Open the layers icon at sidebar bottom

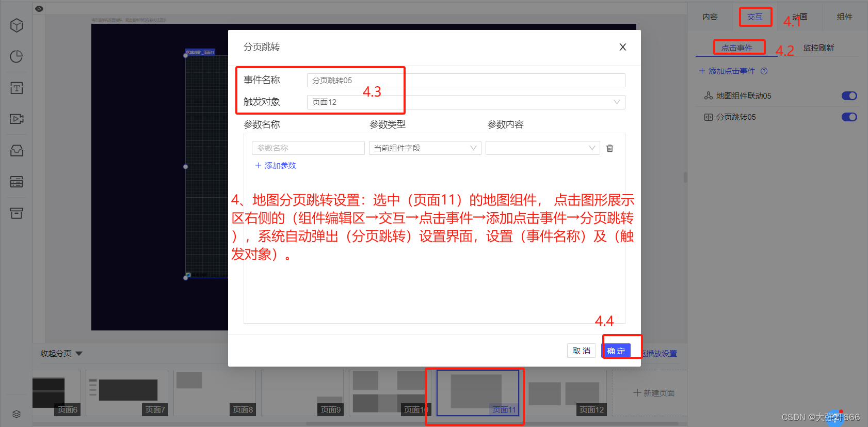[x=17, y=414]
